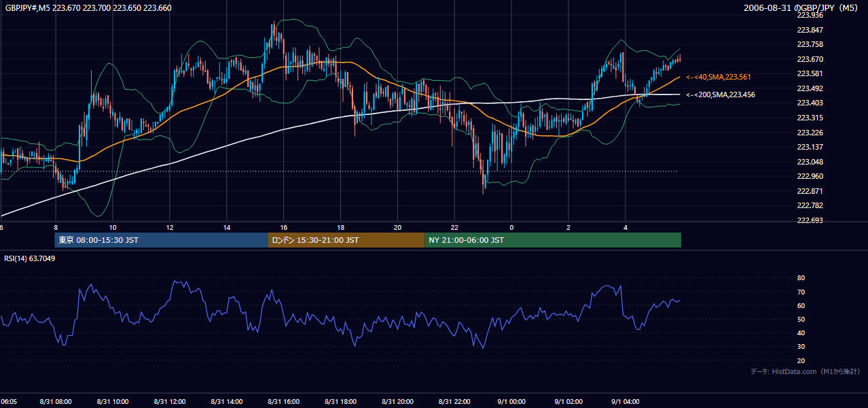Click the 8/31 08:00 date label
The image size is (868, 408).
(x=56, y=402)
